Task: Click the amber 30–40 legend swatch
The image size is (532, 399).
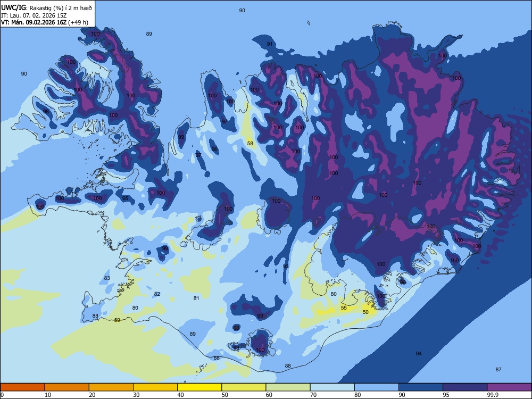Action: click(x=155, y=387)
